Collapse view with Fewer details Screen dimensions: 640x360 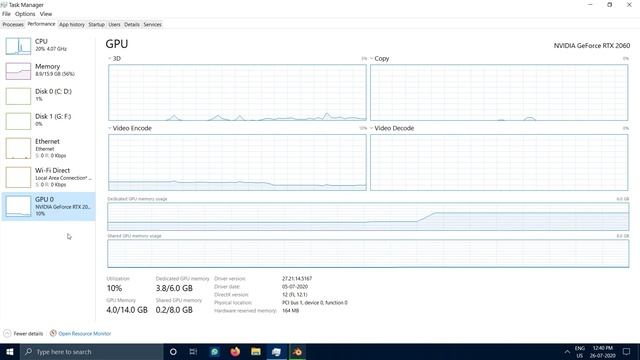click(23, 333)
